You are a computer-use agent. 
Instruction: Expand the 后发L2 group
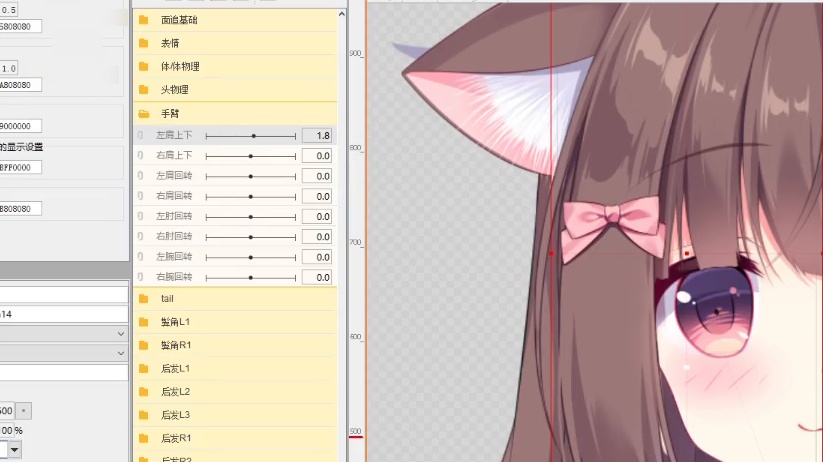coord(175,392)
